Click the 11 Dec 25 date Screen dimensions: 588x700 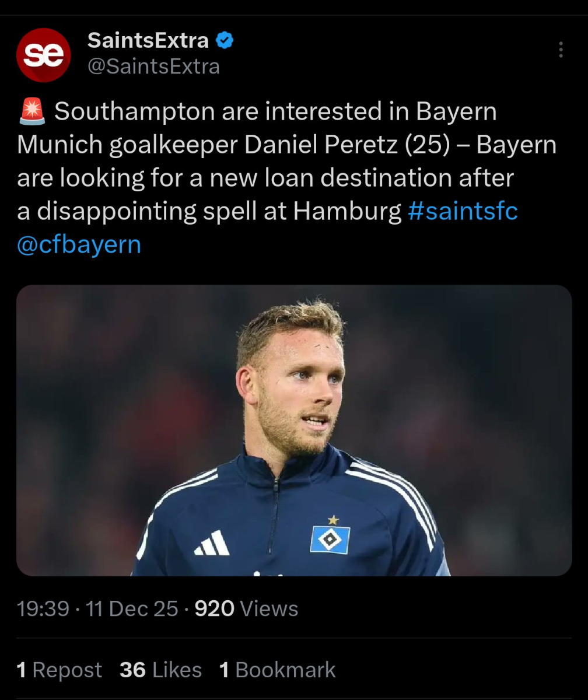132,609
